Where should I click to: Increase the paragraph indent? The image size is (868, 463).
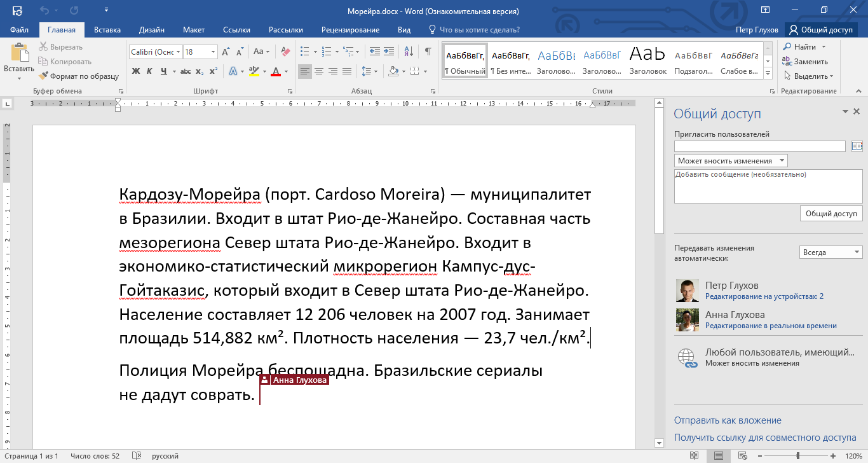coord(388,52)
